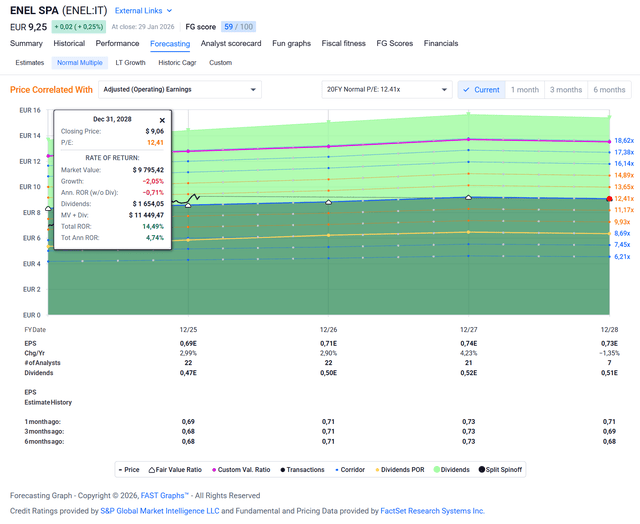
Task: Open the Fun graphs tab
Action: (291, 43)
